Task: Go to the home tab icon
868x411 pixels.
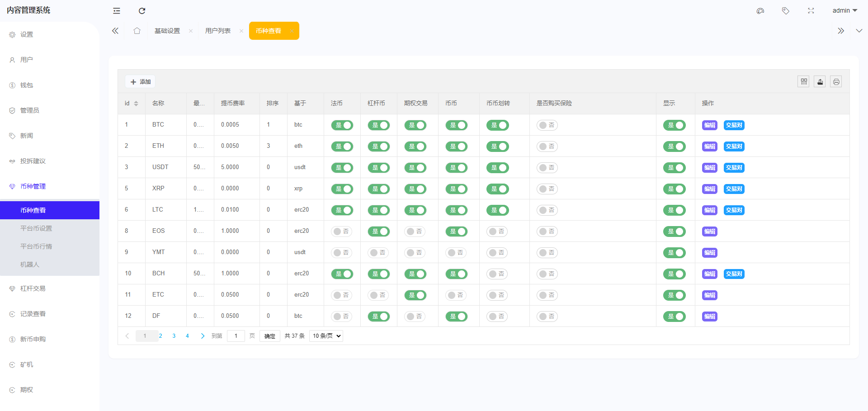Action: click(137, 31)
